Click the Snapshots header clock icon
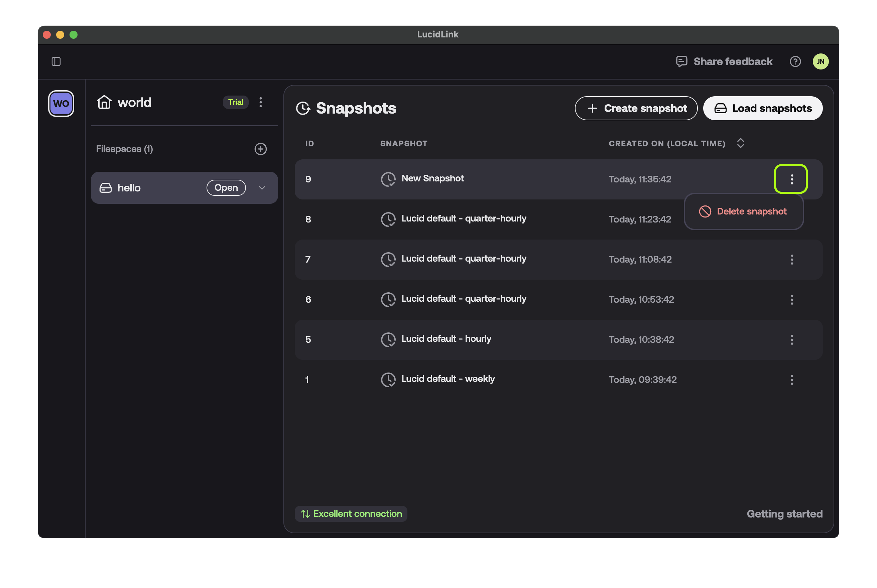The image size is (877, 588). [x=303, y=108]
